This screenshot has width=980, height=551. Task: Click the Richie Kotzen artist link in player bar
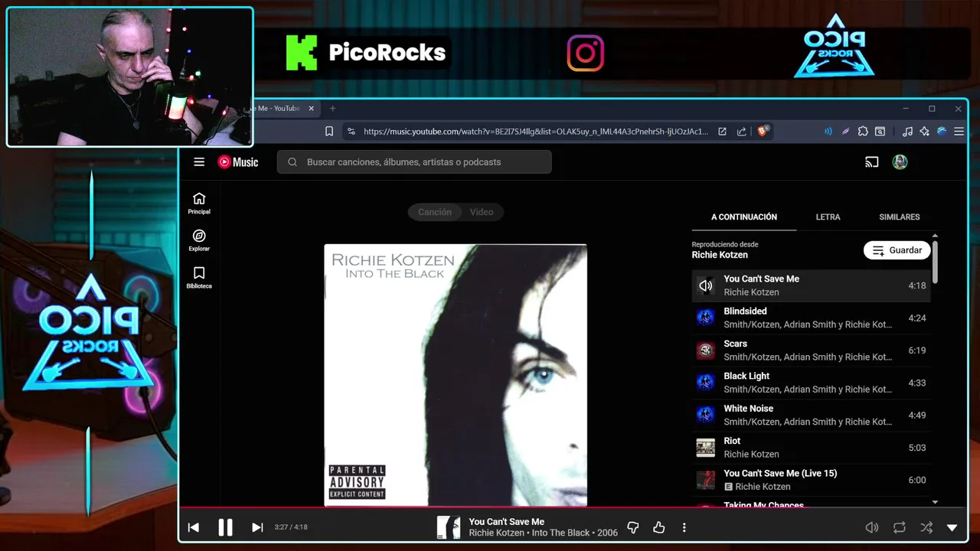pos(498,533)
